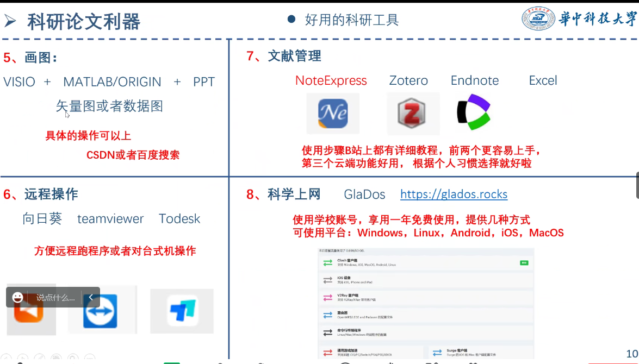Viewport: 639px width, 364px height.
Task: Click the pen annotation tool in slide controls
Action: click(39, 358)
